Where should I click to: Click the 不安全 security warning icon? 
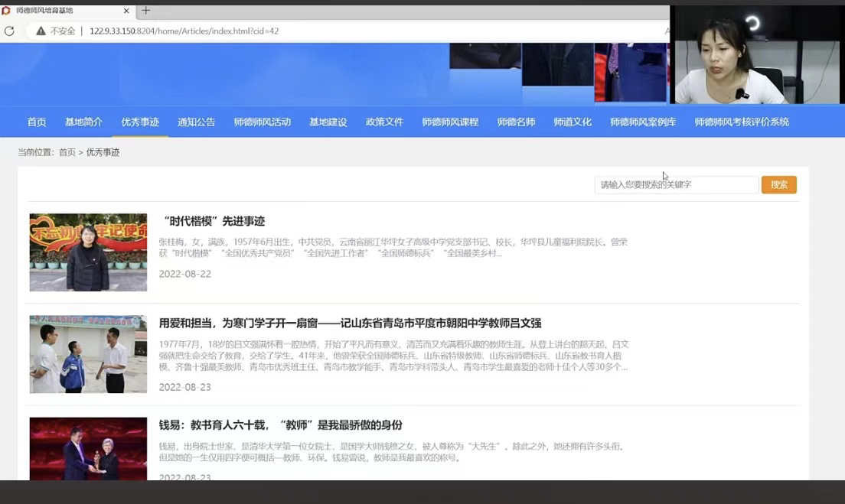[x=41, y=31]
